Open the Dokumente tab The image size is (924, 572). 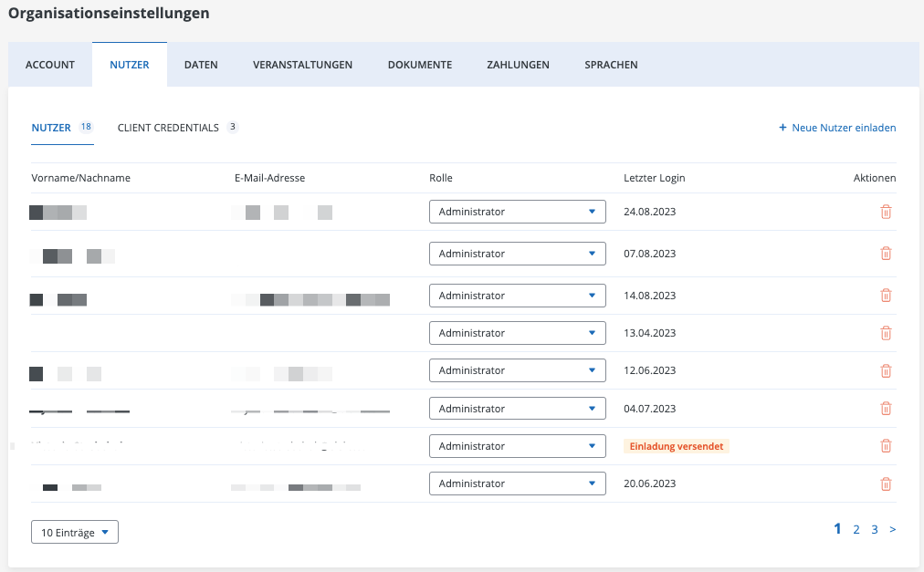click(419, 65)
